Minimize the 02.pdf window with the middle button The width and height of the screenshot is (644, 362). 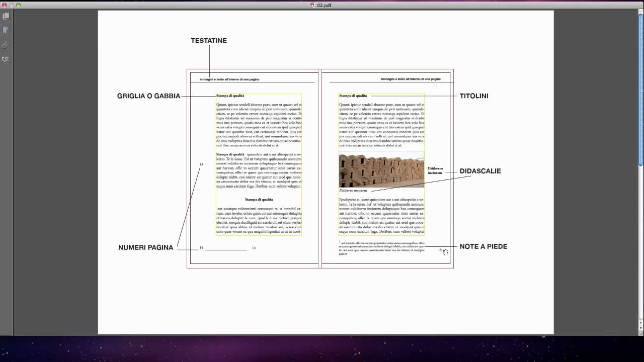[11, 5]
